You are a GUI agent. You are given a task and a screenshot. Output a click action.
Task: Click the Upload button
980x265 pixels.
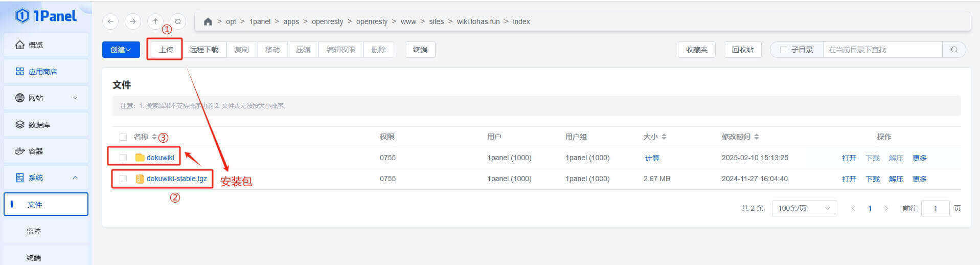coord(166,50)
